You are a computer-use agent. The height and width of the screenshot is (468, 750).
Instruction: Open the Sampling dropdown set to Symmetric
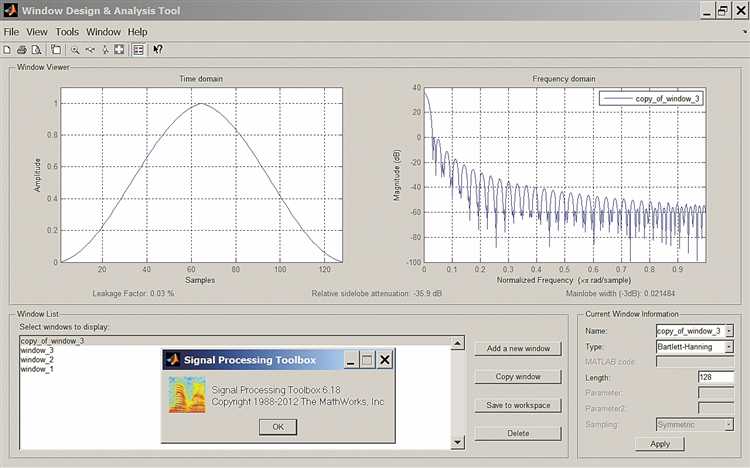[728, 424]
